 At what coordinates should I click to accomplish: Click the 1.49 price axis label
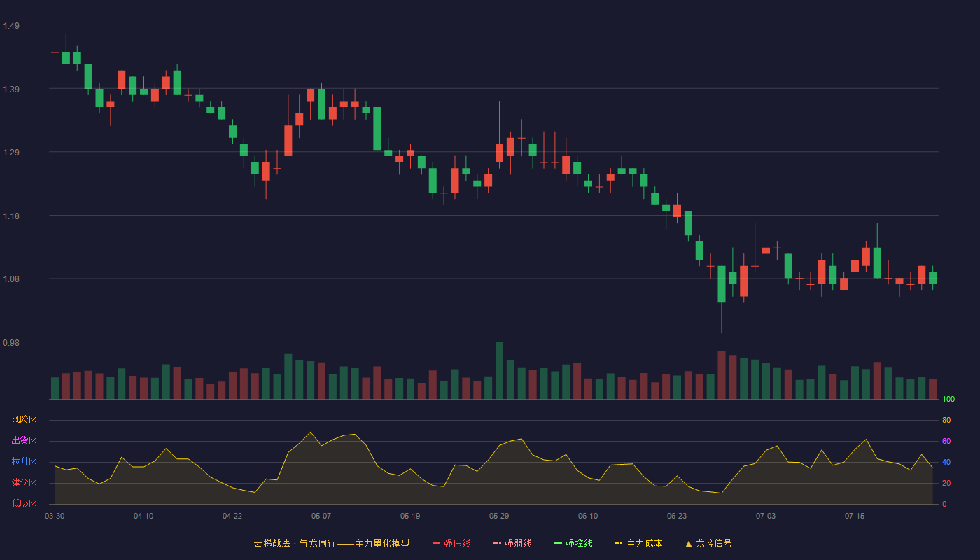coord(11,26)
